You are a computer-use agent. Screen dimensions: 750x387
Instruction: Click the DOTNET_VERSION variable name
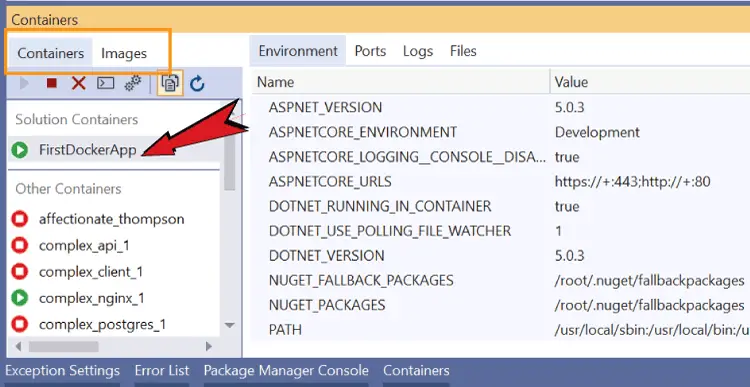tap(326, 255)
